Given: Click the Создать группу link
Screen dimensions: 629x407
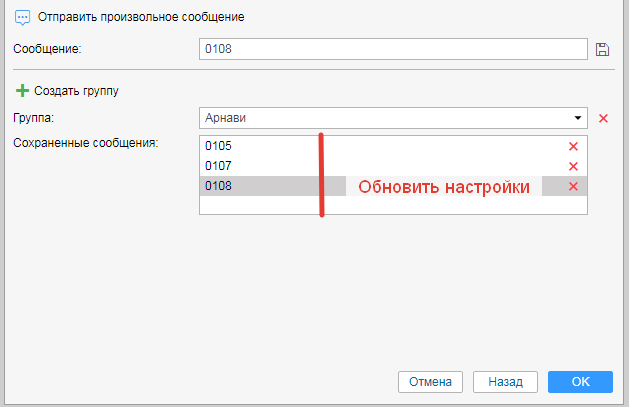Looking at the screenshot, I should tap(76, 90).
